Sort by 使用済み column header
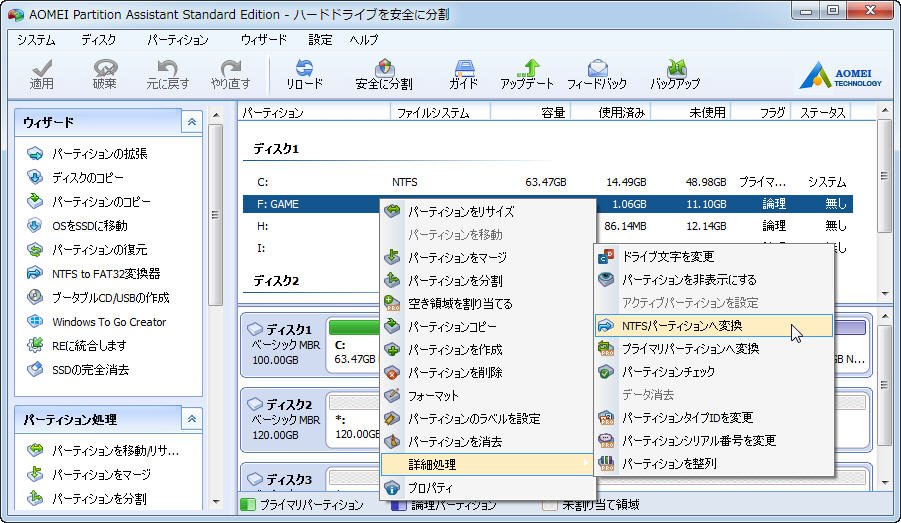This screenshot has height=523, width=901. 611,113
